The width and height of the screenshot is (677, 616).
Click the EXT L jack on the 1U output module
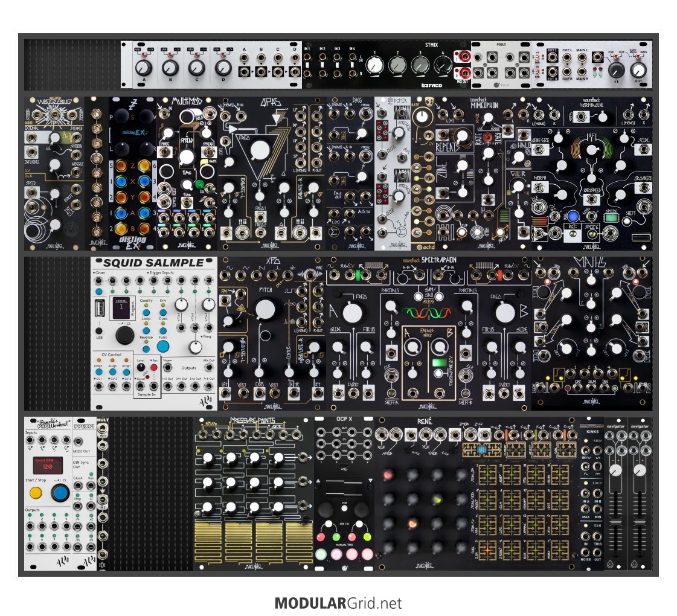point(552,57)
